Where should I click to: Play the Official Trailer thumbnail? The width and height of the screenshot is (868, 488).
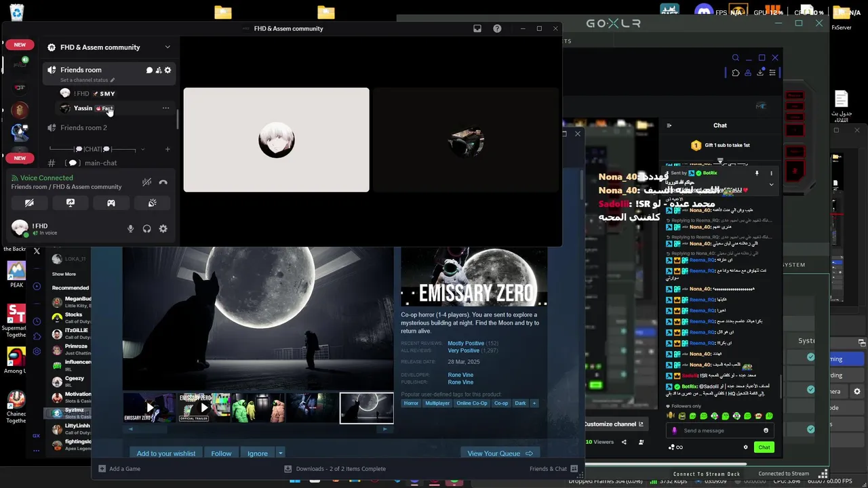click(x=203, y=408)
